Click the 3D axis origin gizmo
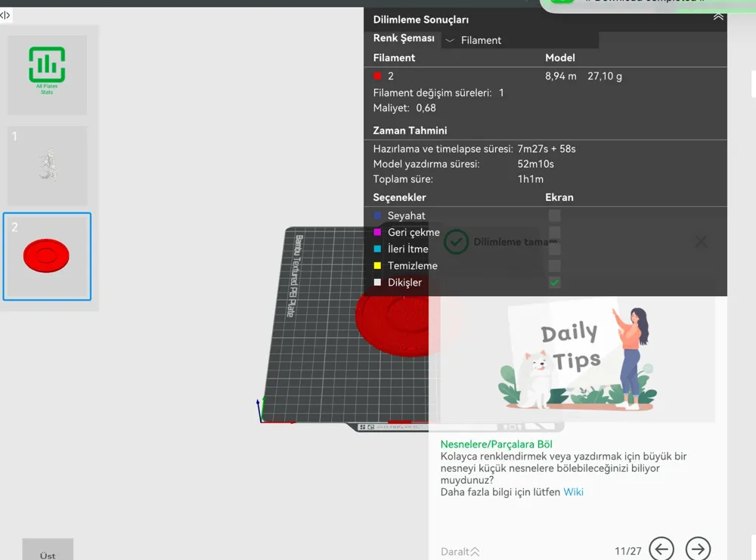This screenshot has width=756, height=560. [x=261, y=410]
